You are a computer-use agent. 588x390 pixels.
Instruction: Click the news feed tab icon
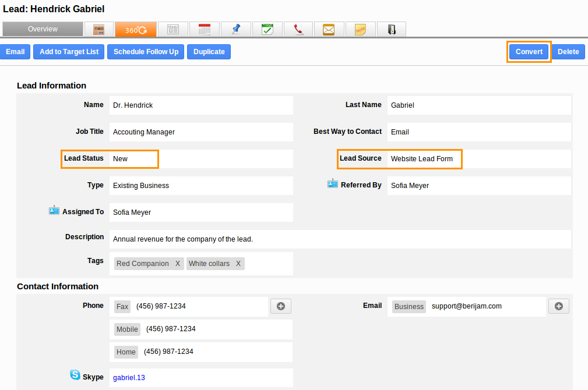tap(172, 29)
